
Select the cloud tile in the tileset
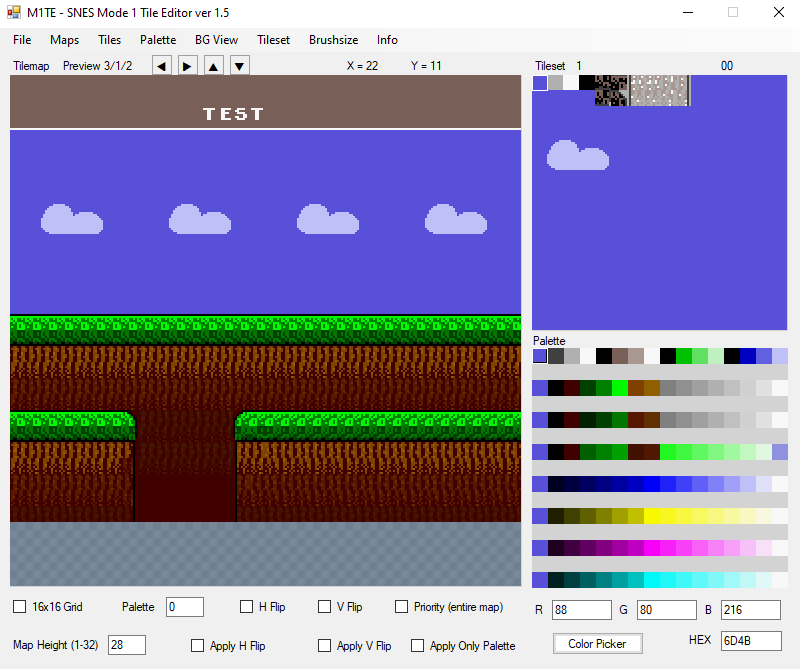[578, 155]
